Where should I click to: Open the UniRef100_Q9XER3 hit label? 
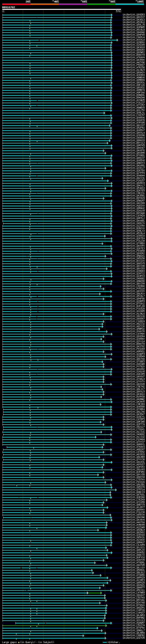point(134,15)
